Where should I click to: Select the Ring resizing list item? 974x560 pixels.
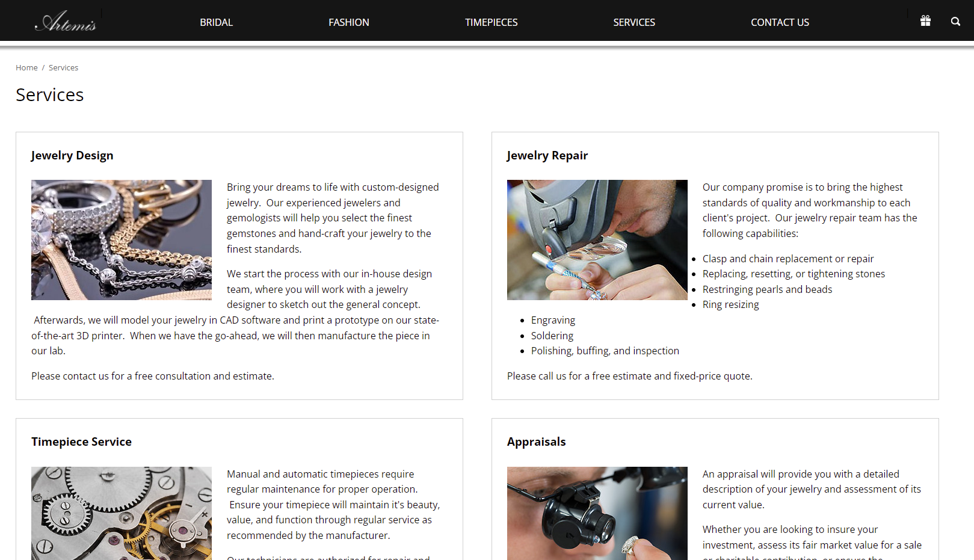(730, 304)
